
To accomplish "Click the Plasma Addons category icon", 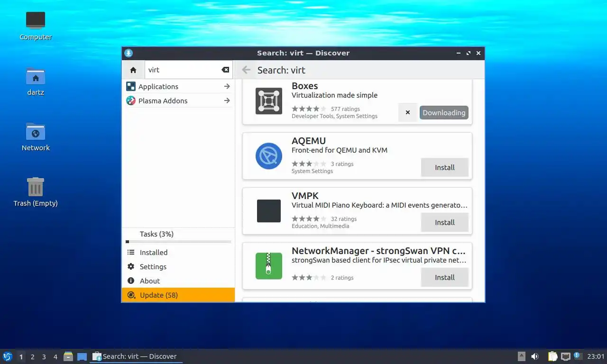I will click(130, 101).
